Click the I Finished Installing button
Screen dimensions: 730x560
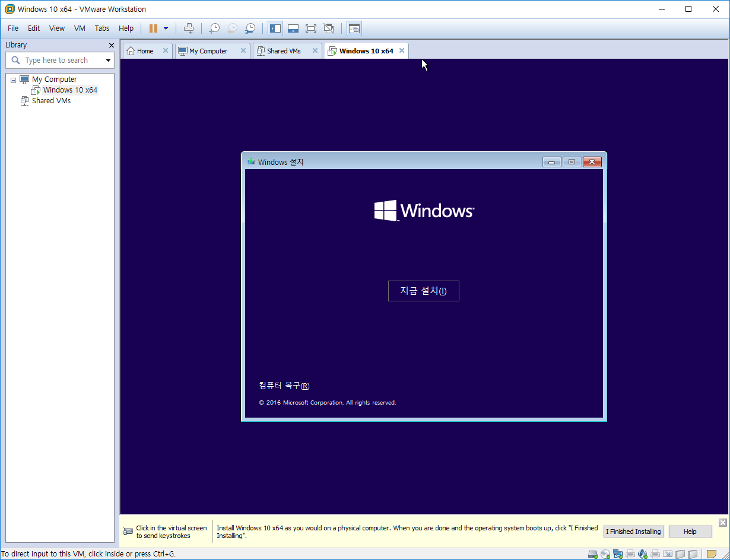(633, 532)
